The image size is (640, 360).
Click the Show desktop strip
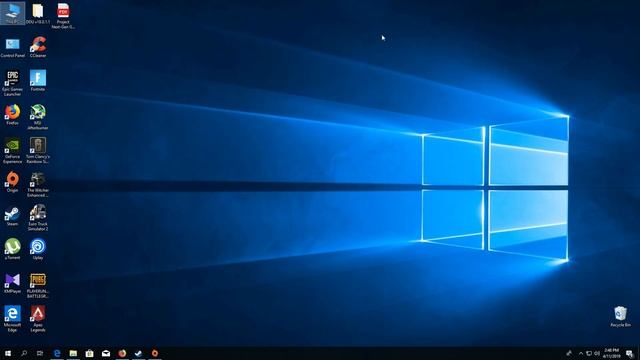point(639,353)
